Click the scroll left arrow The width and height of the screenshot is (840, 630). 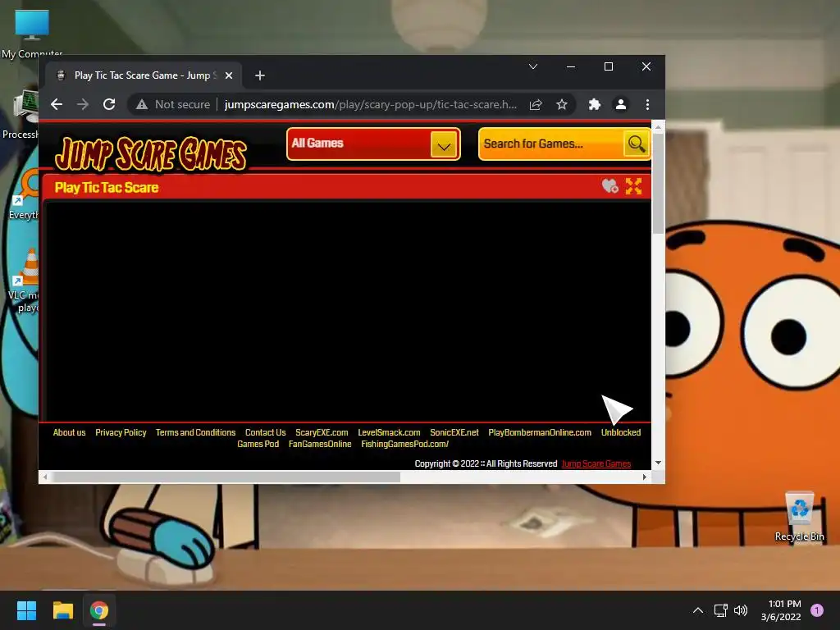46,477
